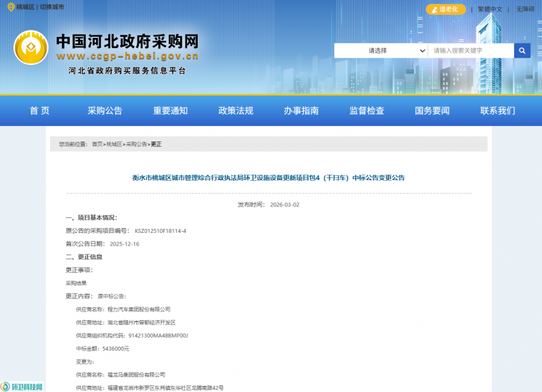Click the 采购公告 breadcrumb link

click(136, 144)
